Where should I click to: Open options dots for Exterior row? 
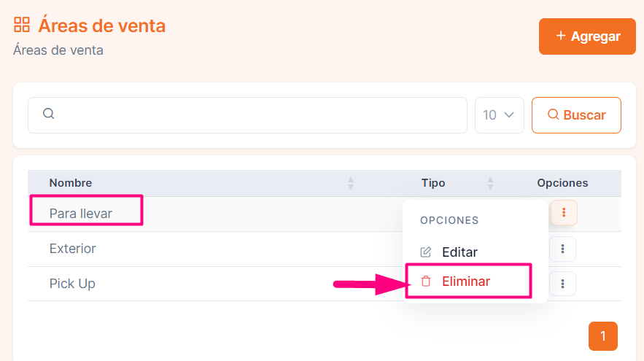click(562, 249)
